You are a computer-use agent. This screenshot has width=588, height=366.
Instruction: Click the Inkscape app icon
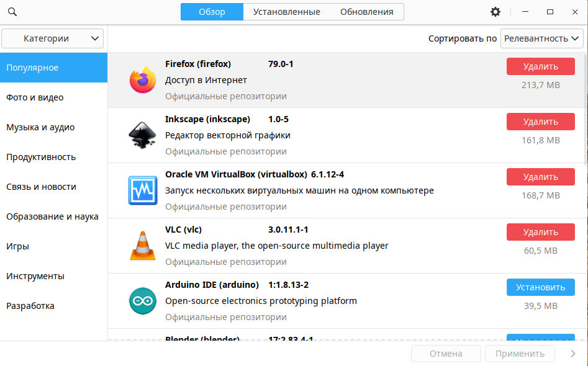click(x=142, y=135)
